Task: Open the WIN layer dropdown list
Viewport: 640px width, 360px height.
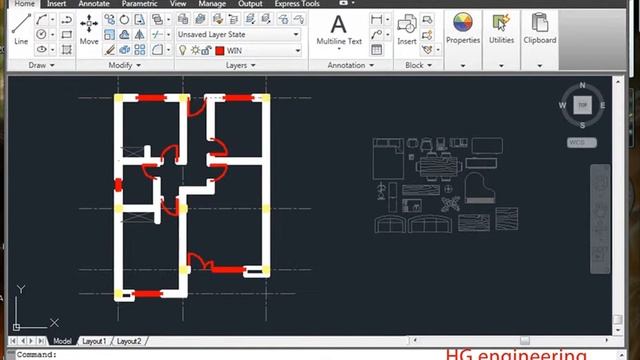Action: click(298, 51)
